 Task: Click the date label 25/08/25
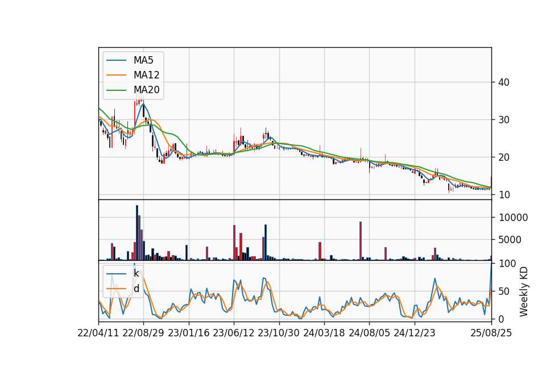491,333
